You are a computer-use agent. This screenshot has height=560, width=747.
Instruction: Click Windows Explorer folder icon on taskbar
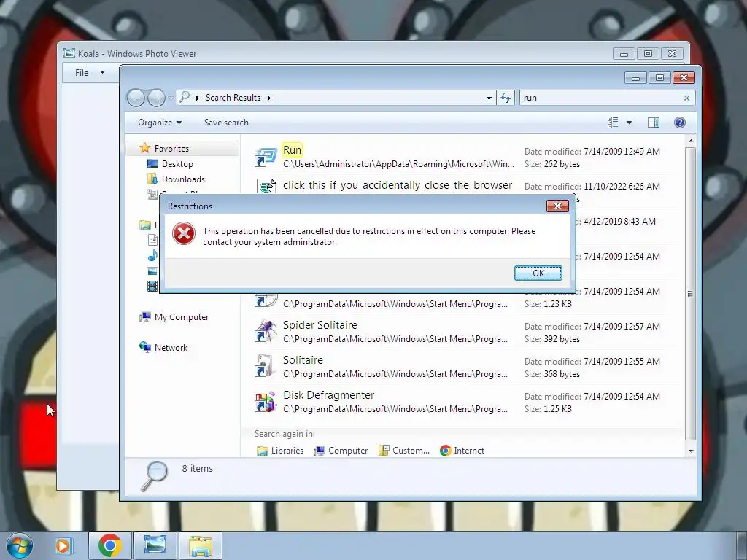(x=201, y=545)
